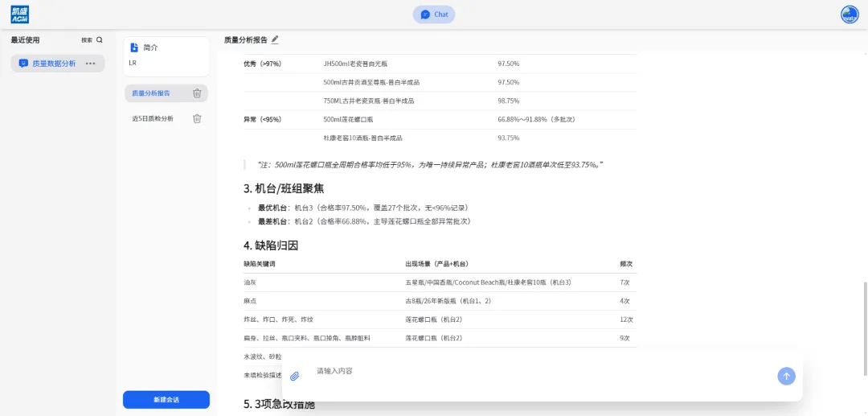Click the 3. 机台/班组聚焦 heading
868x416 pixels.
point(284,188)
